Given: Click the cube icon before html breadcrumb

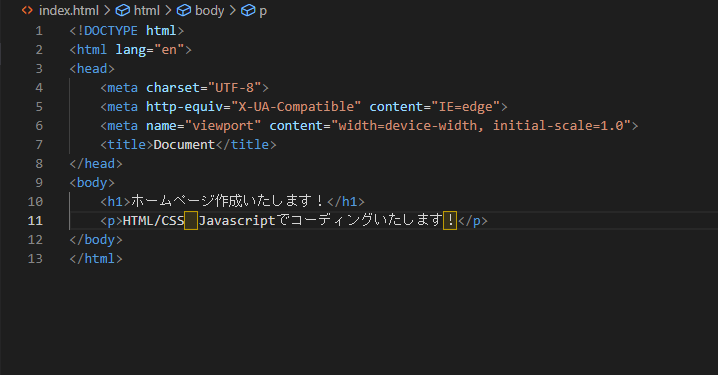Looking at the screenshot, I should [123, 11].
